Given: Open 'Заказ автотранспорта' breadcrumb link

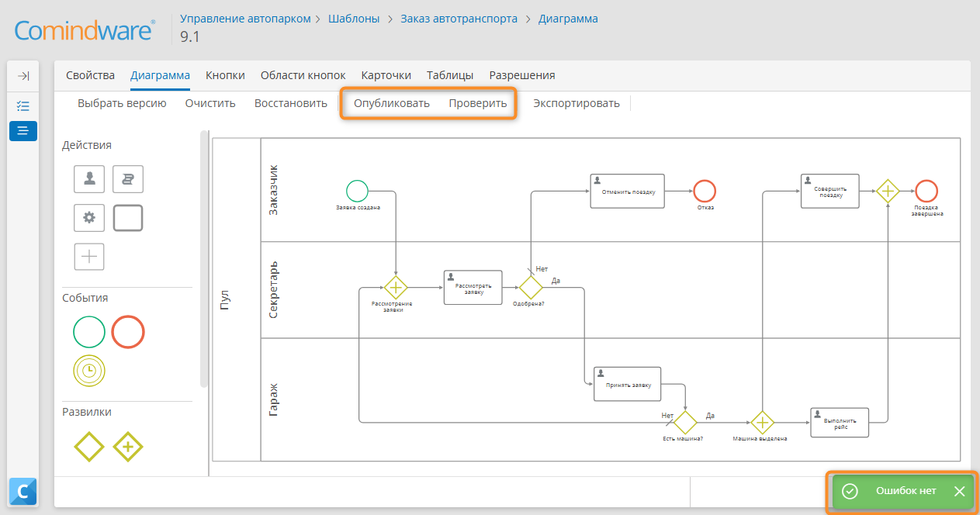Looking at the screenshot, I should [459, 19].
